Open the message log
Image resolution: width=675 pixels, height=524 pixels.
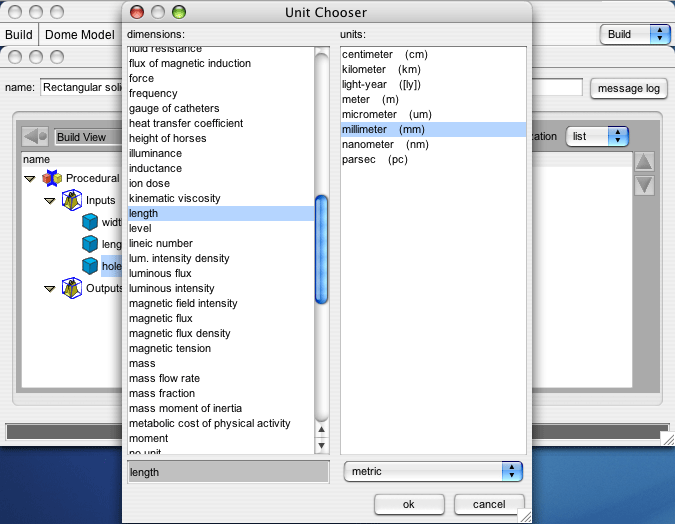click(x=629, y=88)
